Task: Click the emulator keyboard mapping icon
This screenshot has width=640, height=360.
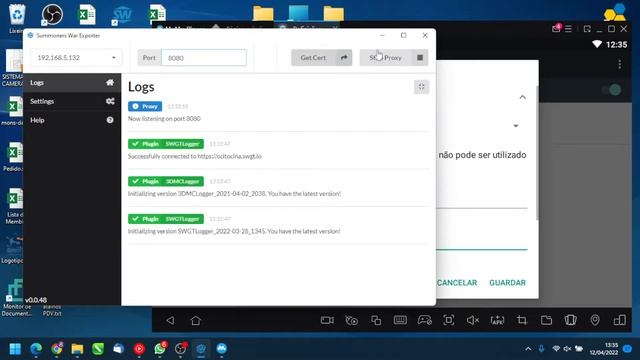Action: pyautogui.click(x=400, y=320)
